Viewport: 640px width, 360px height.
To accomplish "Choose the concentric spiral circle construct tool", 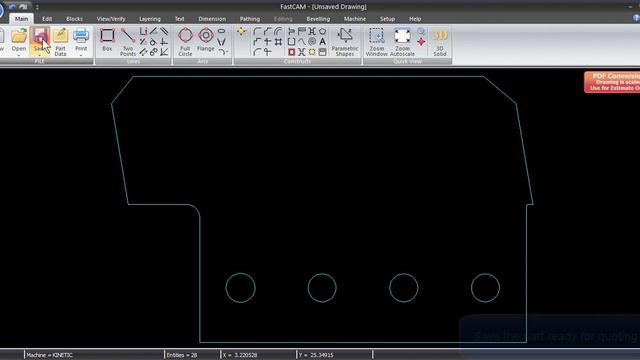I will point(312,42).
